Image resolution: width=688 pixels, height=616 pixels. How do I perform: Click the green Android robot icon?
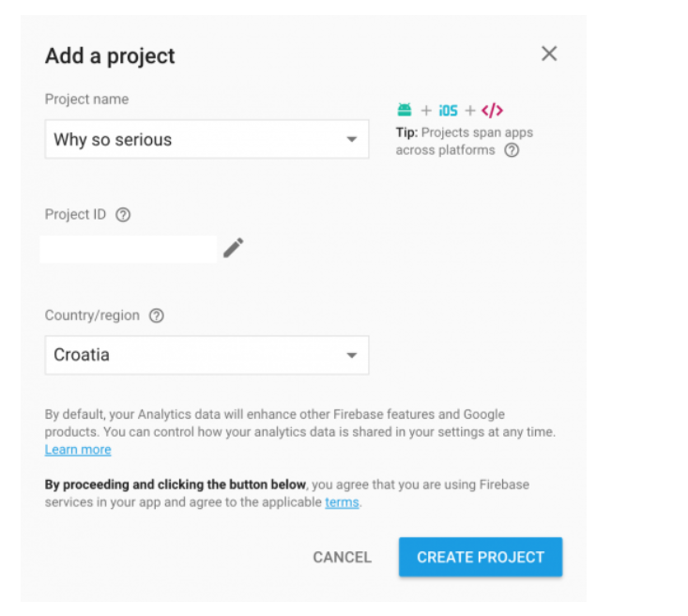(405, 110)
